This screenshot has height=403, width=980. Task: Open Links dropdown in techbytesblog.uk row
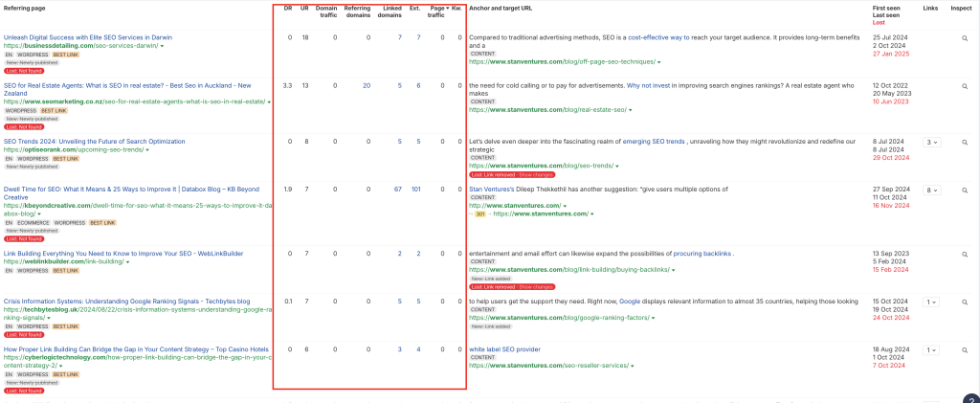pos(929,302)
